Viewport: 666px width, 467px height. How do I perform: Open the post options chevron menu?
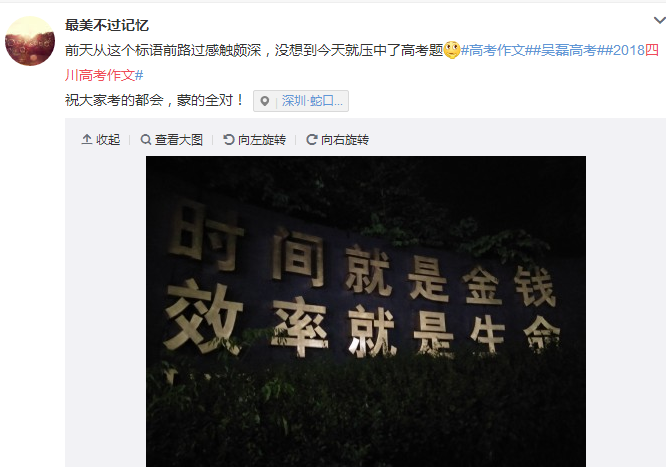click(x=660, y=20)
